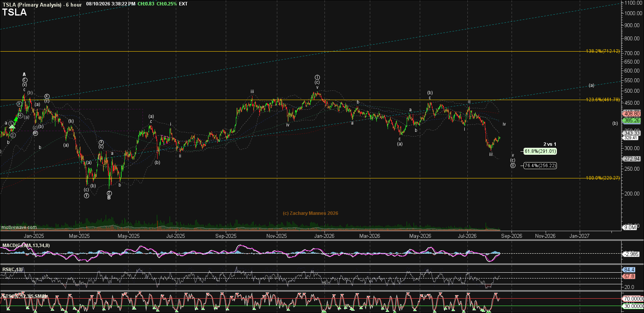Screen dimensions: 644x313
Task: Click the 272.94 price tag
Action: coord(632,159)
